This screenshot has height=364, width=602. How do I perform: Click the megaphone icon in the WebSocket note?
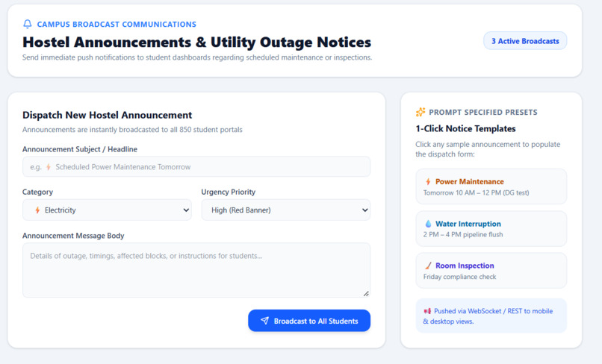(427, 311)
